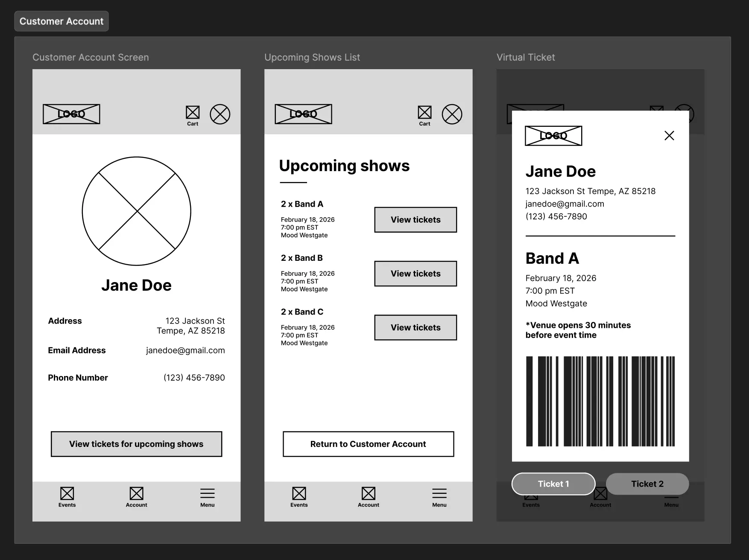Click logo placeholder on the virtual ticket

tap(553, 136)
